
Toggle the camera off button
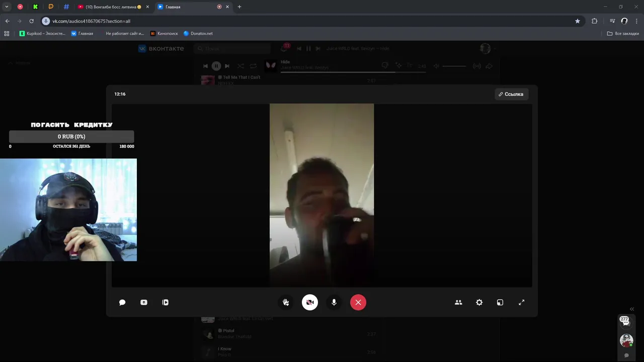coord(310,302)
